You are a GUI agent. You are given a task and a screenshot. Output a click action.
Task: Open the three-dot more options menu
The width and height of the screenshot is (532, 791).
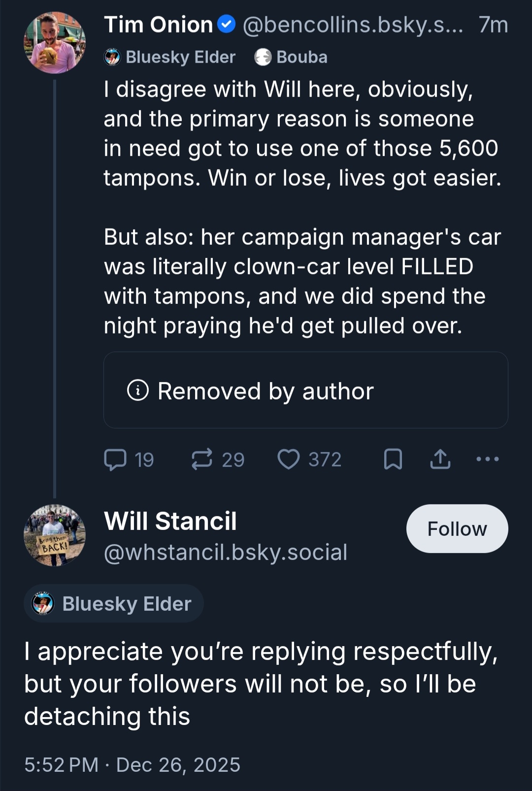[x=487, y=460]
